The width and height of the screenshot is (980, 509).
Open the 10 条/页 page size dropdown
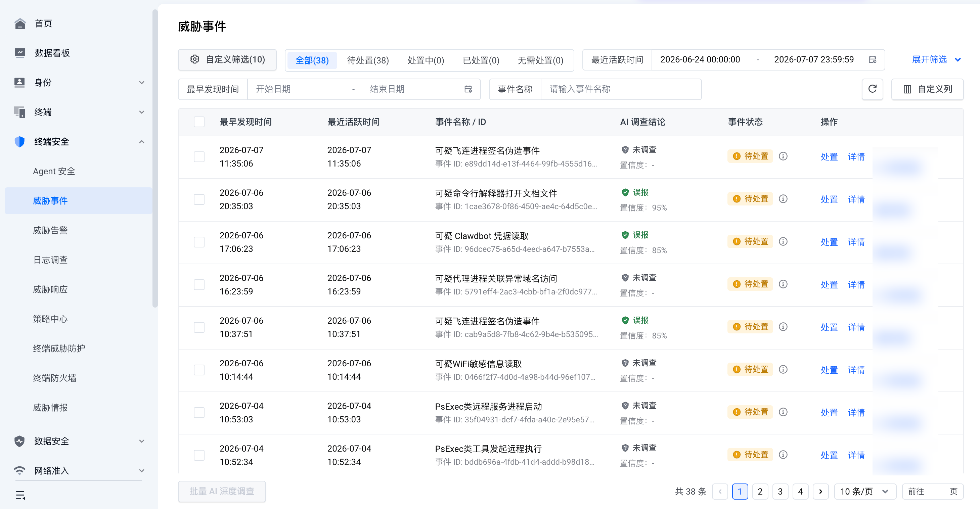click(865, 492)
